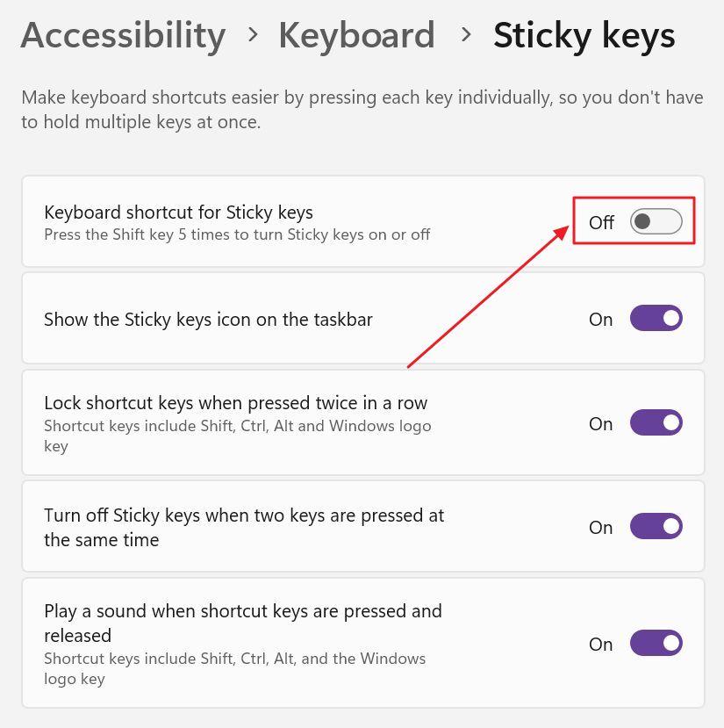Select the Sticky keys breadcrumb label
Viewport: 724px width, 728px height.
(584, 35)
